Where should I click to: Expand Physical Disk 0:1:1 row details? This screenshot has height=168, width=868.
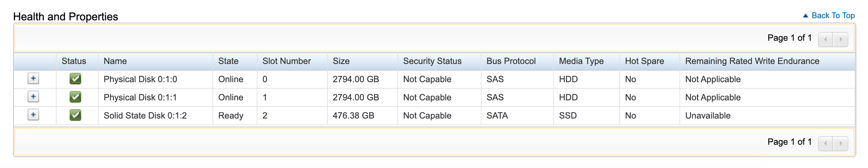[33, 97]
